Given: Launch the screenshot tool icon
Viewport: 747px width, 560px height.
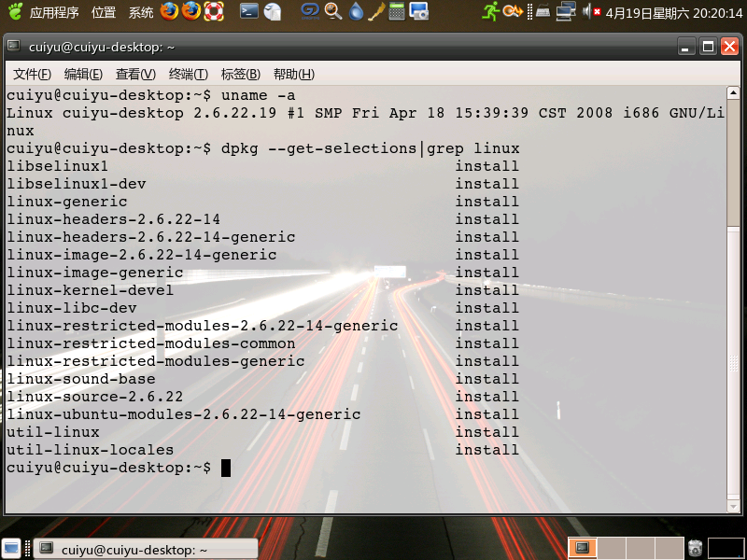Looking at the screenshot, I should [x=419, y=11].
